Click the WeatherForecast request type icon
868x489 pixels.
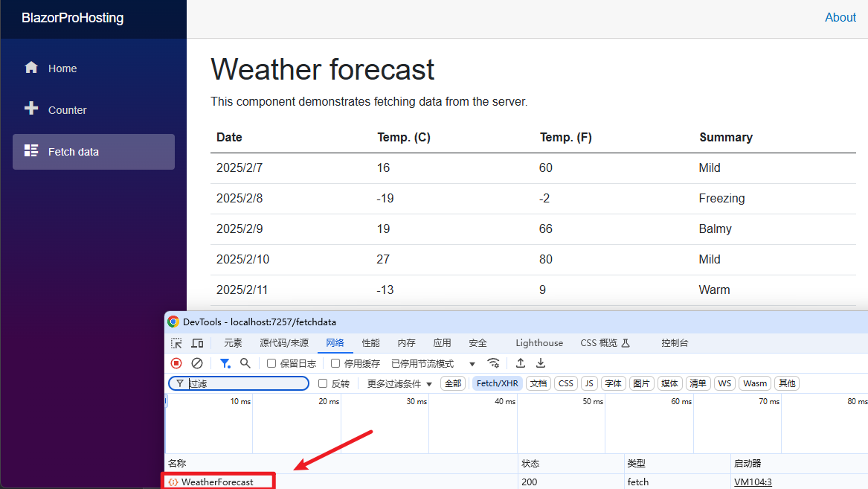click(x=173, y=482)
